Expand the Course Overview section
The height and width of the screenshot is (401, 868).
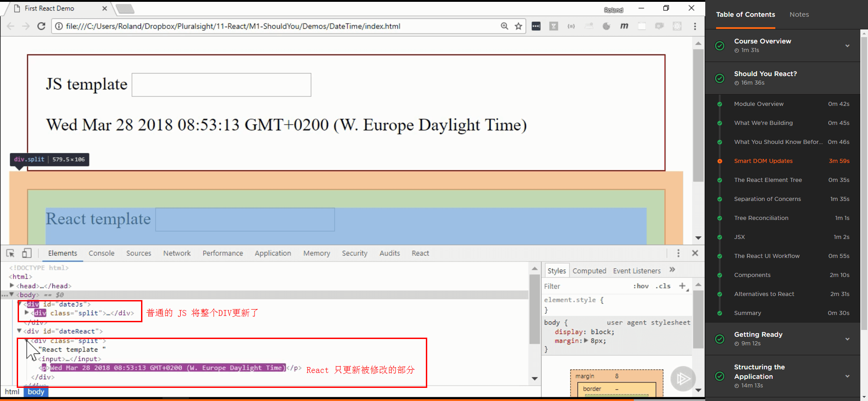pyautogui.click(x=848, y=45)
